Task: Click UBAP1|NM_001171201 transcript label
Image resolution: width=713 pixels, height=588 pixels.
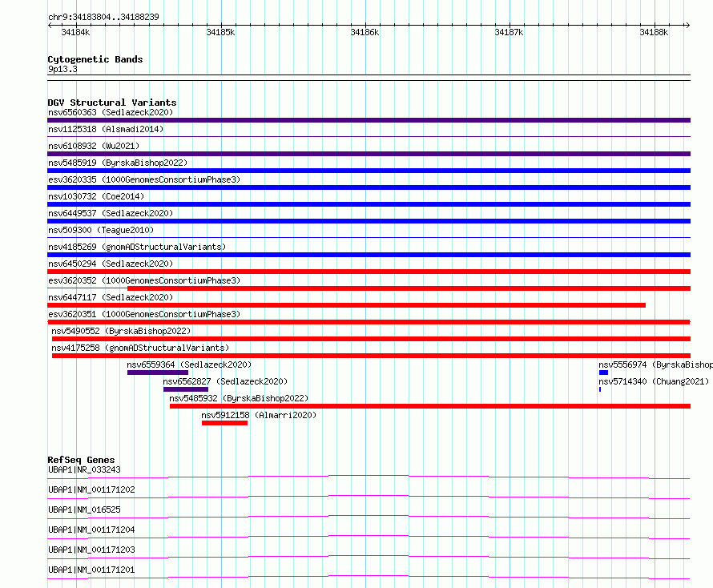Action: point(91,570)
